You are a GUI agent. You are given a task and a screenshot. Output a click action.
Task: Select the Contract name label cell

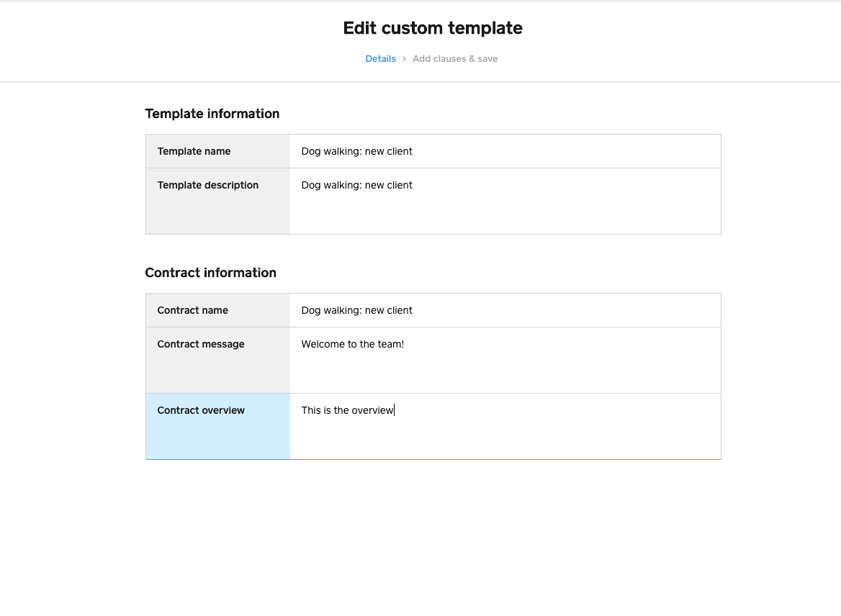coord(217,310)
